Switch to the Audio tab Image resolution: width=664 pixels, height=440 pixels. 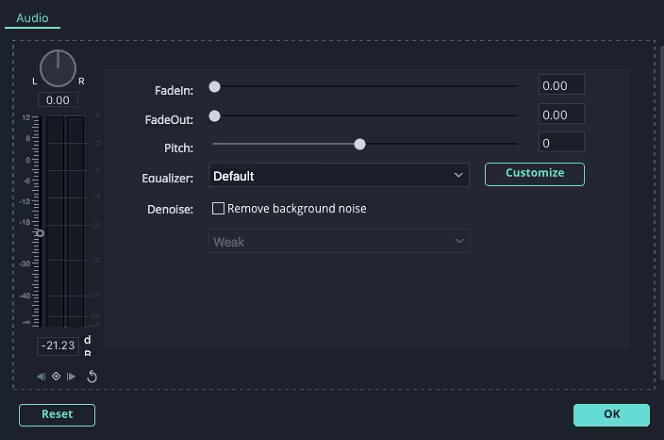click(x=33, y=18)
